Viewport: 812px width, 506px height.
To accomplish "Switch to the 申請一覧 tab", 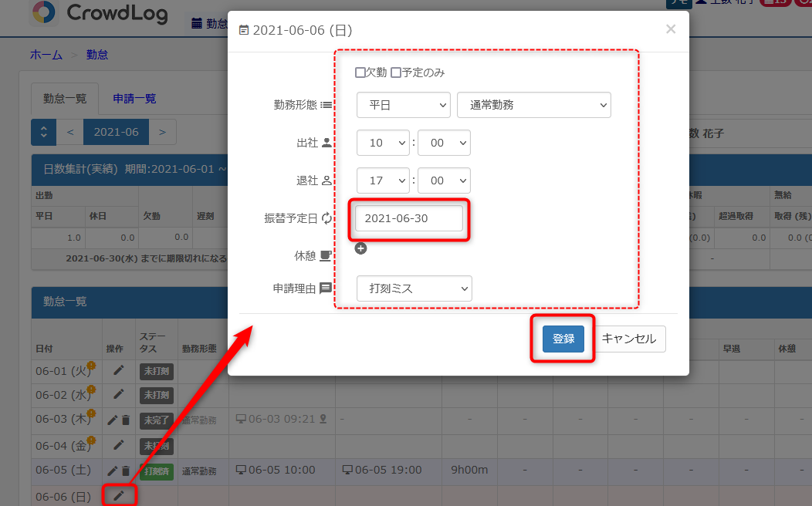I will click(x=134, y=98).
